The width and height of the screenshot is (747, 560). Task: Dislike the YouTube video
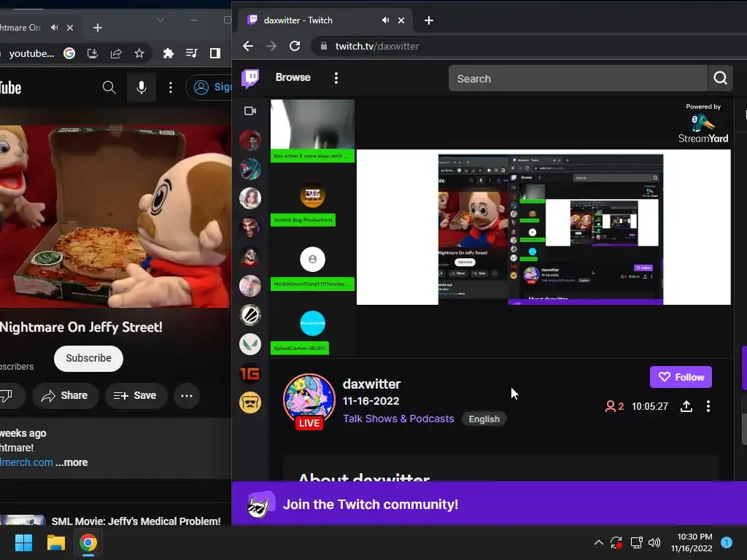pyautogui.click(x=7, y=395)
